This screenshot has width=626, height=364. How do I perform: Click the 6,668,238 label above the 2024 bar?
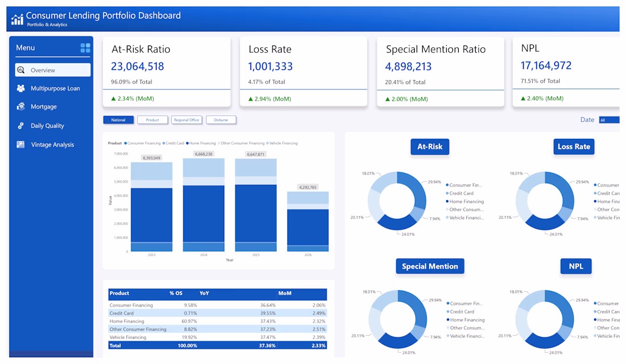tap(204, 154)
